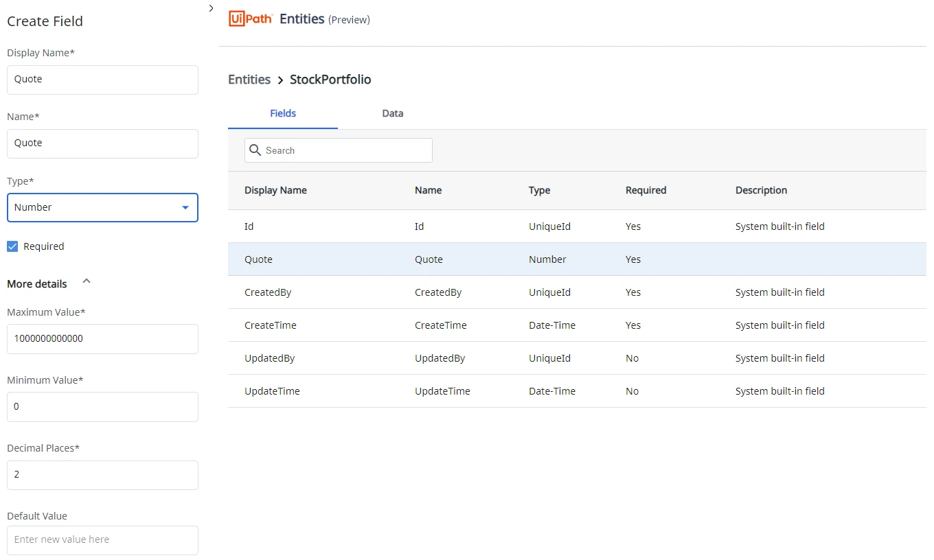Screen dimensions: 934x560
Task: Click the fields Search box
Action: click(339, 150)
